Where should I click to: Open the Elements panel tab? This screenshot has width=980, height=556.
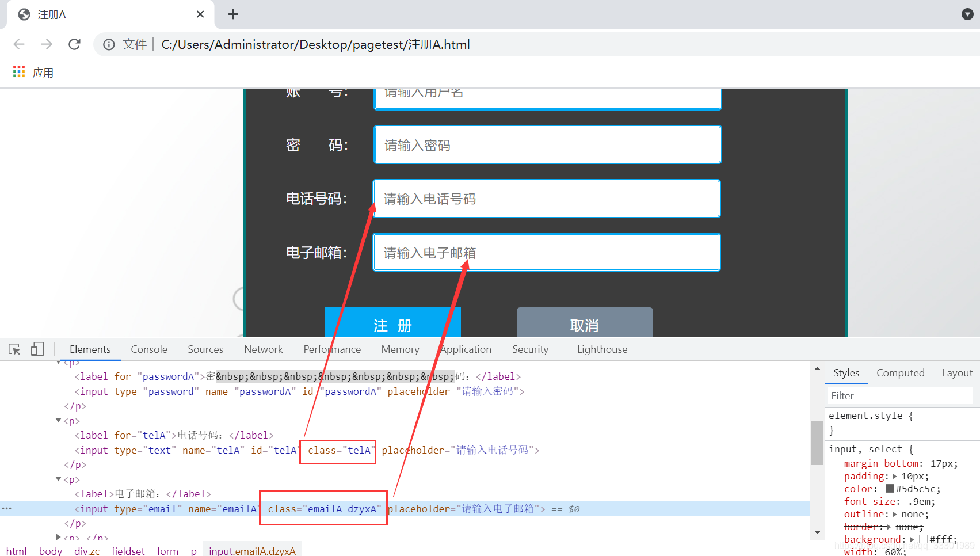click(x=90, y=349)
